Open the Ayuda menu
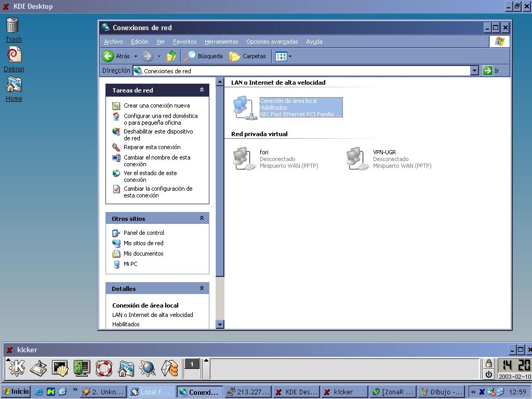The height and width of the screenshot is (399, 532). pos(314,42)
